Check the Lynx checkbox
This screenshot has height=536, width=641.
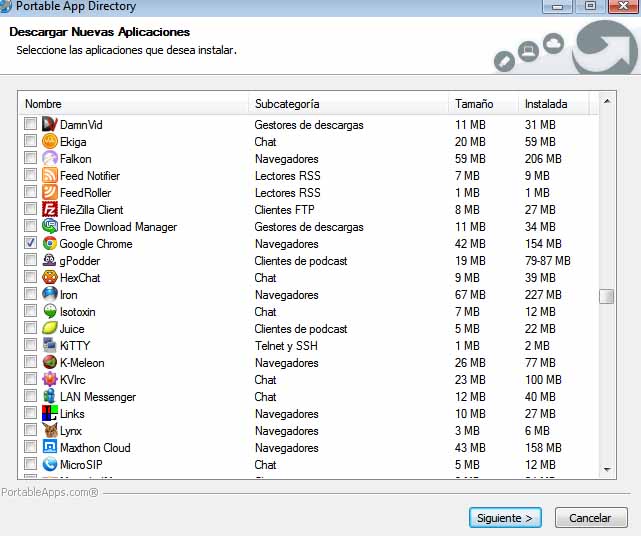30,430
